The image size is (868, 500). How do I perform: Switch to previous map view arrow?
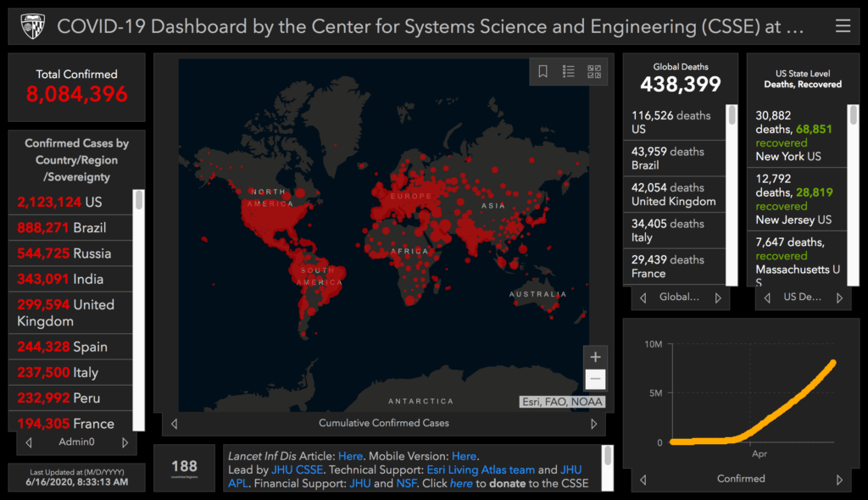point(174,423)
